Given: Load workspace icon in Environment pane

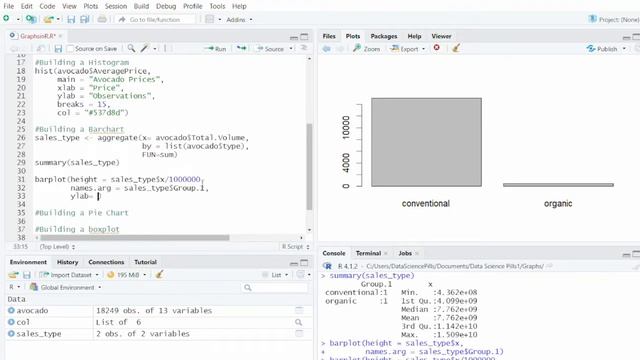Looking at the screenshot, I should click(x=13, y=275).
